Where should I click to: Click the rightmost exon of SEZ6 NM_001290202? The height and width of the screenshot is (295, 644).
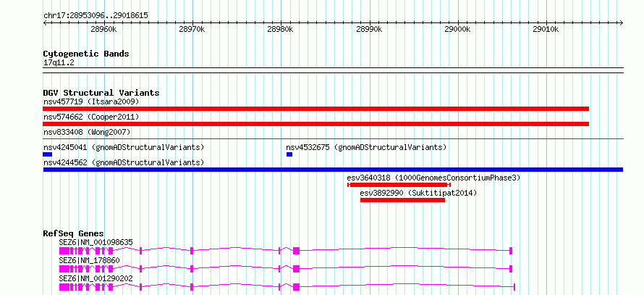click(x=514, y=287)
